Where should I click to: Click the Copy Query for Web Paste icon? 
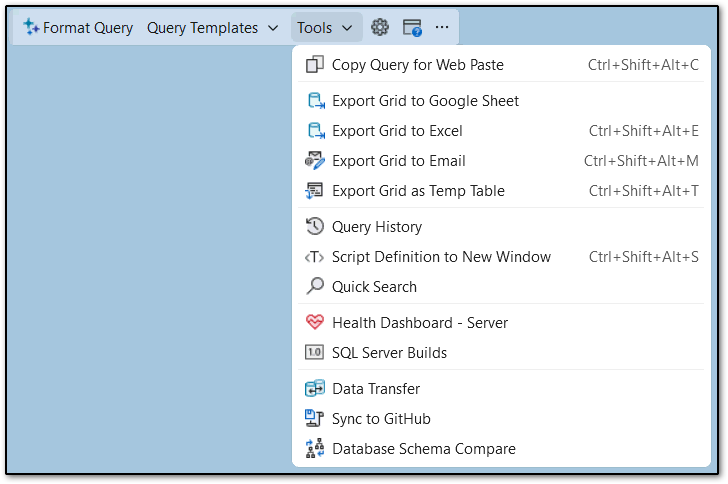pyautogui.click(x=315, y=65)
